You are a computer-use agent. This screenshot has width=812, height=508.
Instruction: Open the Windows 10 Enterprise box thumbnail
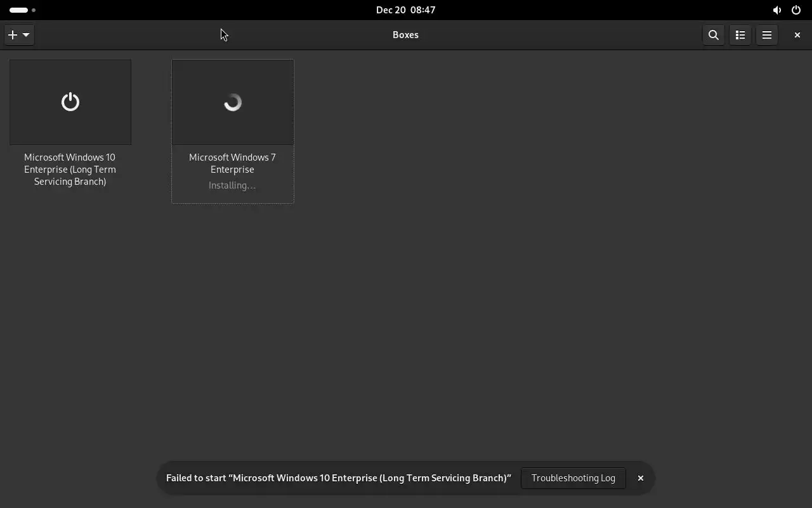point(70,102)
